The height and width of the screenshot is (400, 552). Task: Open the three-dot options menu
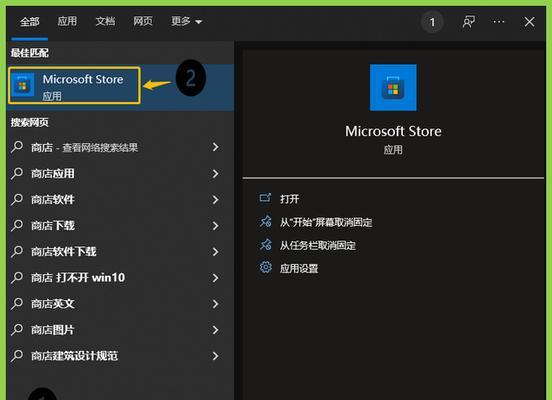coord(498,22)
